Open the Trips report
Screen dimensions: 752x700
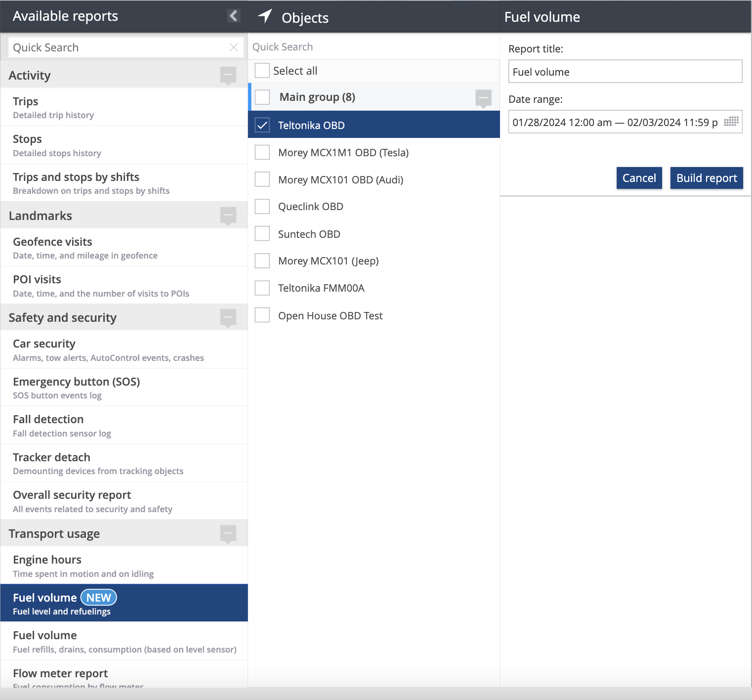click(124, 107)
